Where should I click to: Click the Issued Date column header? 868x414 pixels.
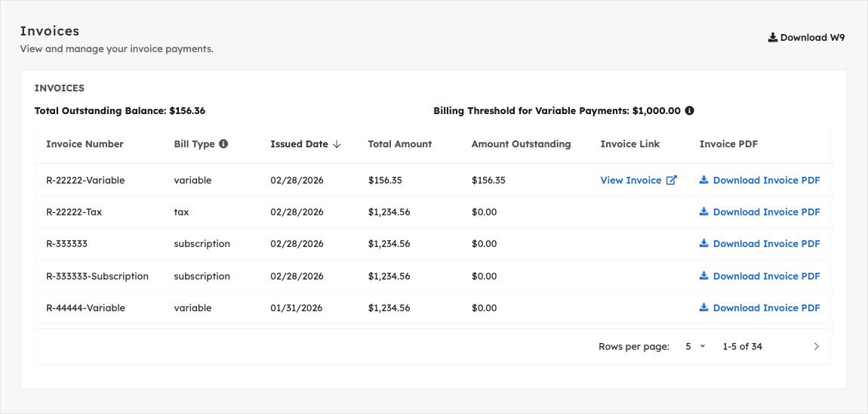(x=299, y=144)
